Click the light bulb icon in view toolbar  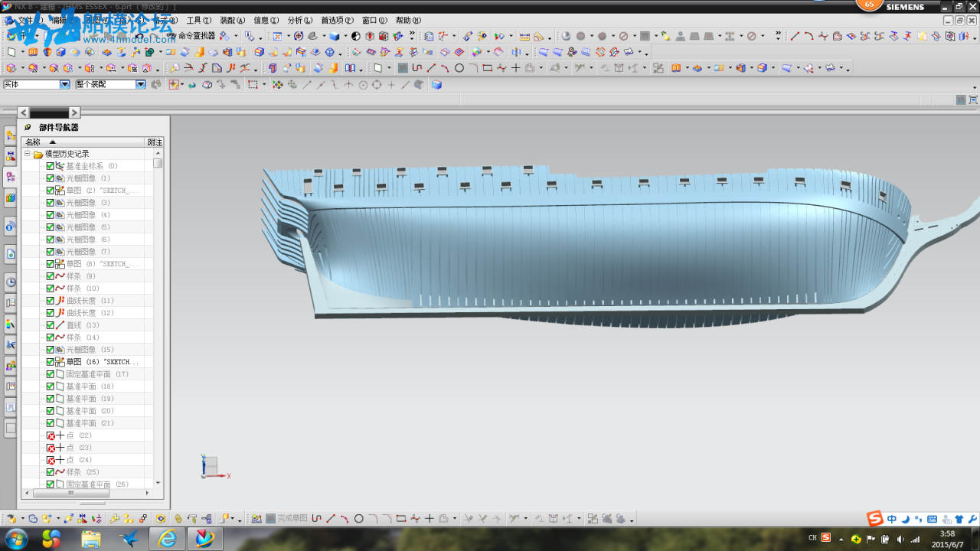[x=665, y=36]
